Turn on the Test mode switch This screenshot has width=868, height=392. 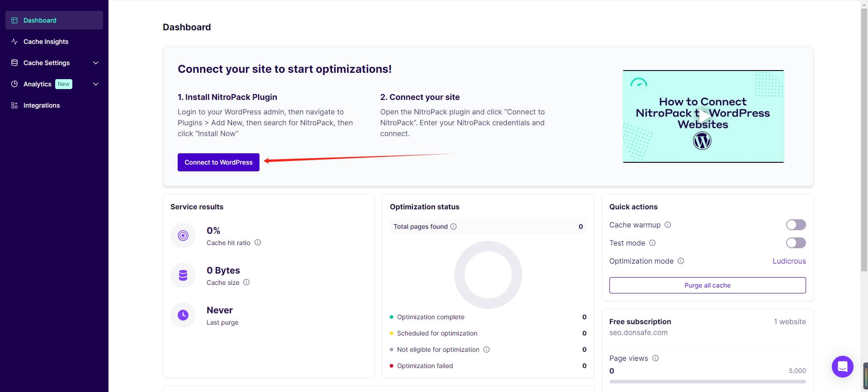point(796,243)
